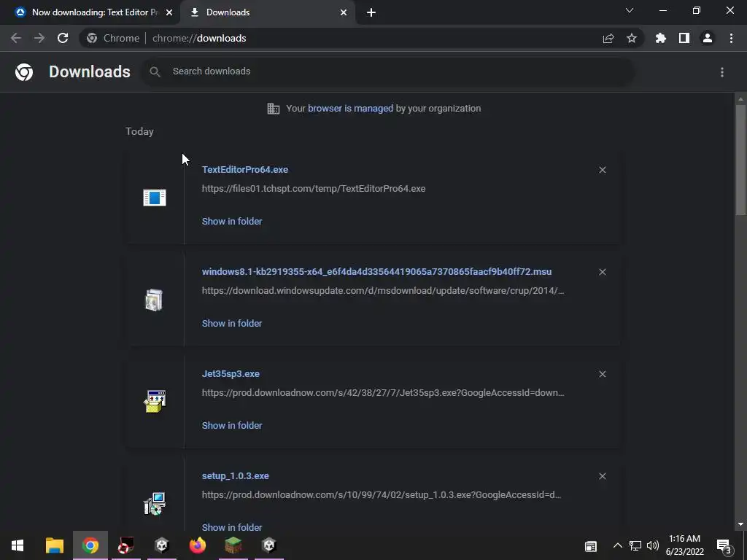The width and height of the screenshot is (747, 560).
Task: Open the Minecraft grass block taskbar icon
Action: click(x=233, y=545)
